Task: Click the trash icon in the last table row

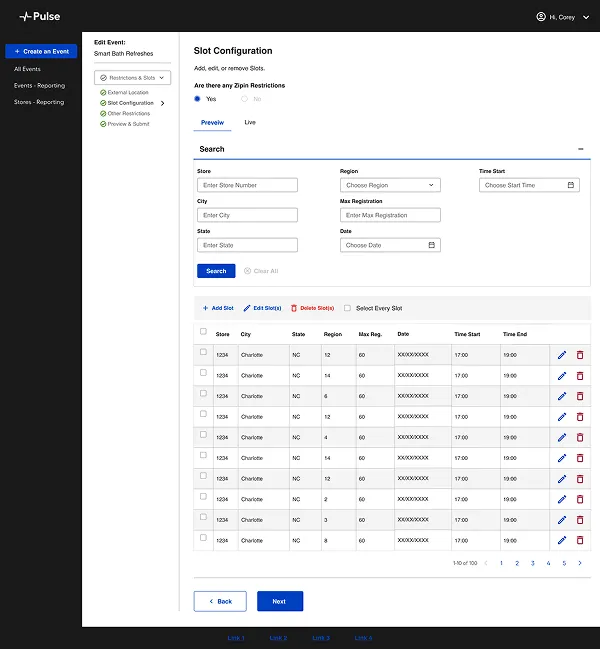Action: (x=580, y=540)
